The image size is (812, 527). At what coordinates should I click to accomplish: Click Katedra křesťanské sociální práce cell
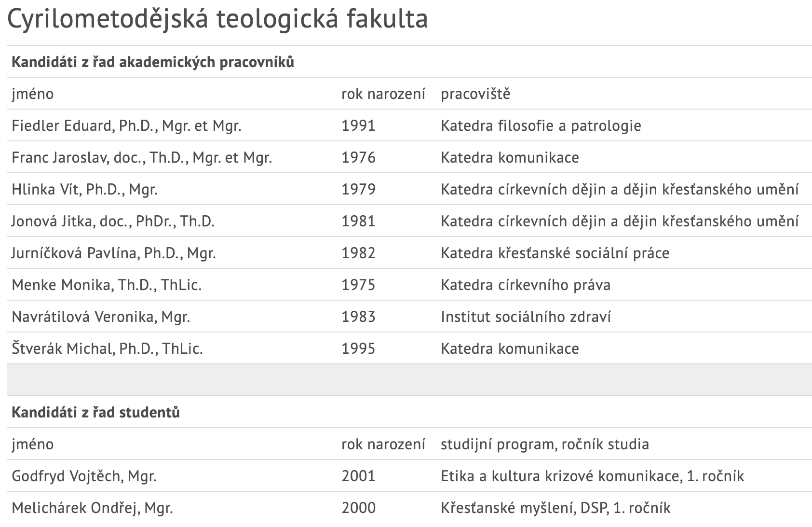tap(555, 253)
